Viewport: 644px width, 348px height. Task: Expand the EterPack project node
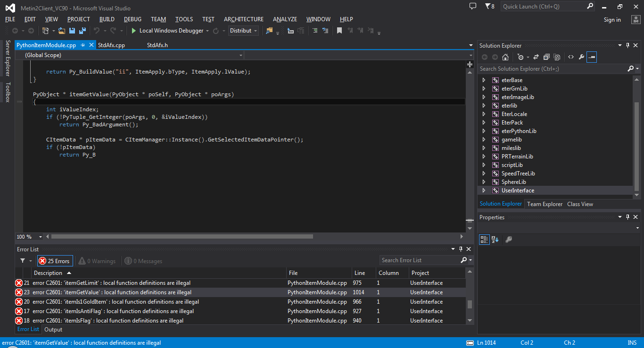pyautogui.click(x=484, y=123)
